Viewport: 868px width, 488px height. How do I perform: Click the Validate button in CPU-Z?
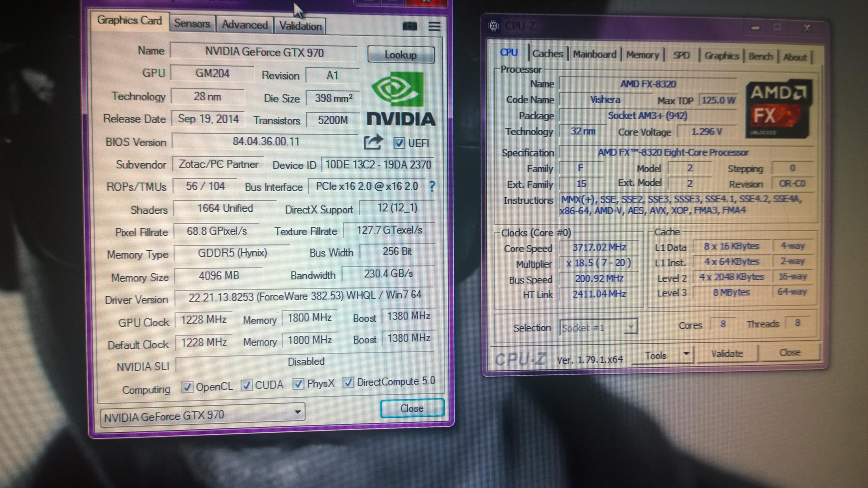coord(727,353)
